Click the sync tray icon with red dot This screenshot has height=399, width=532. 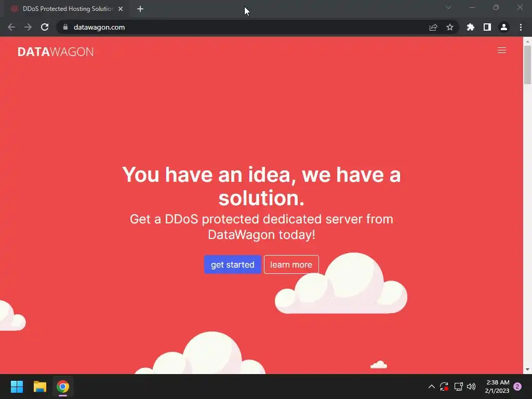[444, 387]
